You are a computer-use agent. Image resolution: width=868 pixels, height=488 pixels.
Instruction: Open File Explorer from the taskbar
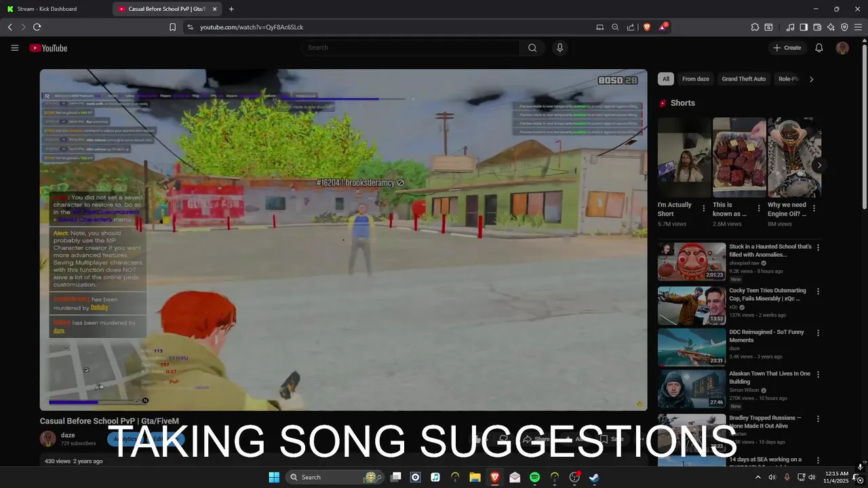click(475, 477)
